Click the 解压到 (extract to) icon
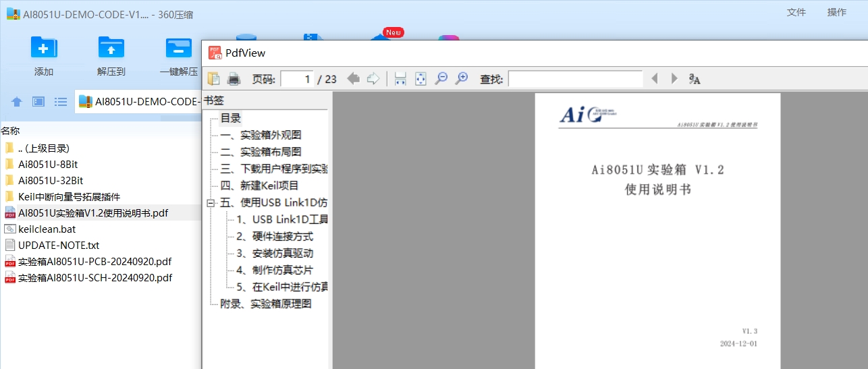Image resolution: width=868 pixels, height=369 pixels. click(x=111, y=47)
